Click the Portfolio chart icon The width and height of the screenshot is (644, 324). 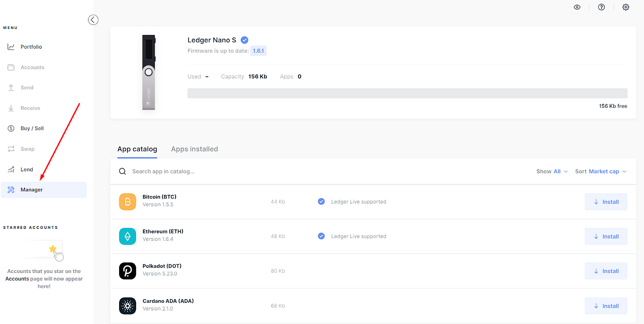tap(11, 47)
